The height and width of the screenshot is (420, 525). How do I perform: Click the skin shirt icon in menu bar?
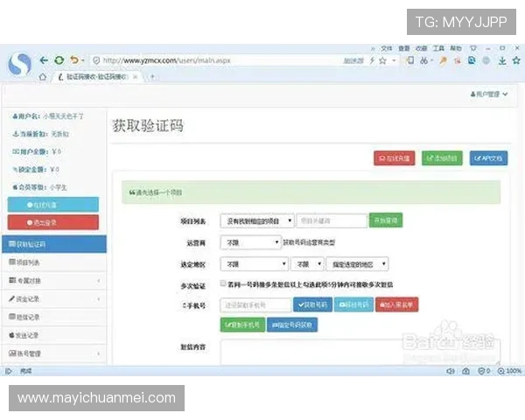pyautogui.click(x=473, y=49)
